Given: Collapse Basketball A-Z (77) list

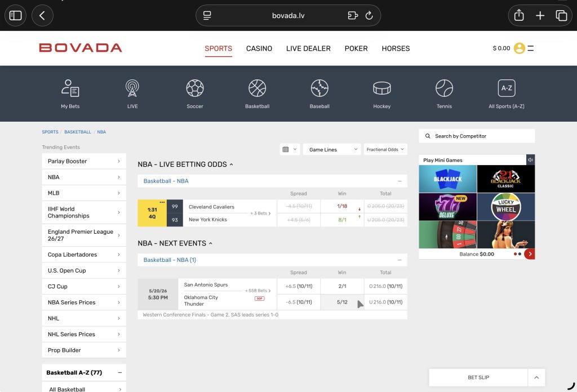Looking at the screenshot, I should [119, 372].
